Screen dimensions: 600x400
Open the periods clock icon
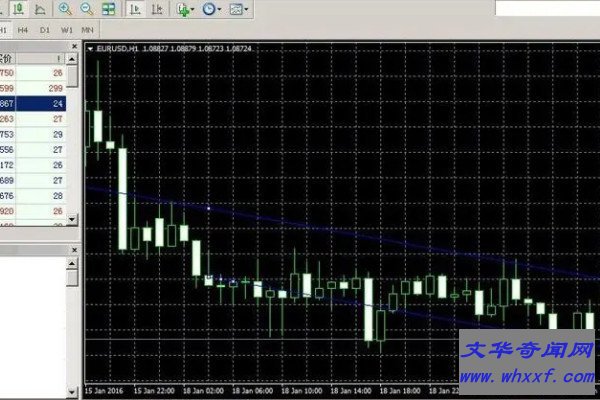[208, 9]
